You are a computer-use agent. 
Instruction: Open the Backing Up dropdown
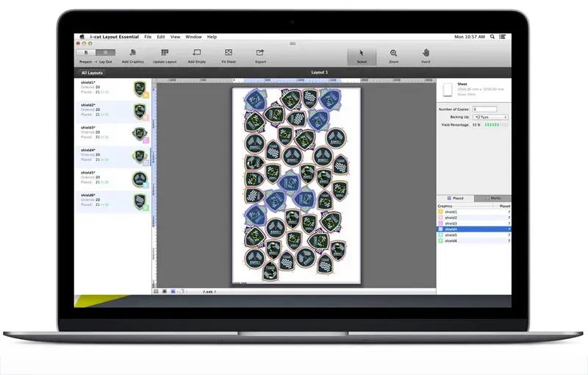490,117
